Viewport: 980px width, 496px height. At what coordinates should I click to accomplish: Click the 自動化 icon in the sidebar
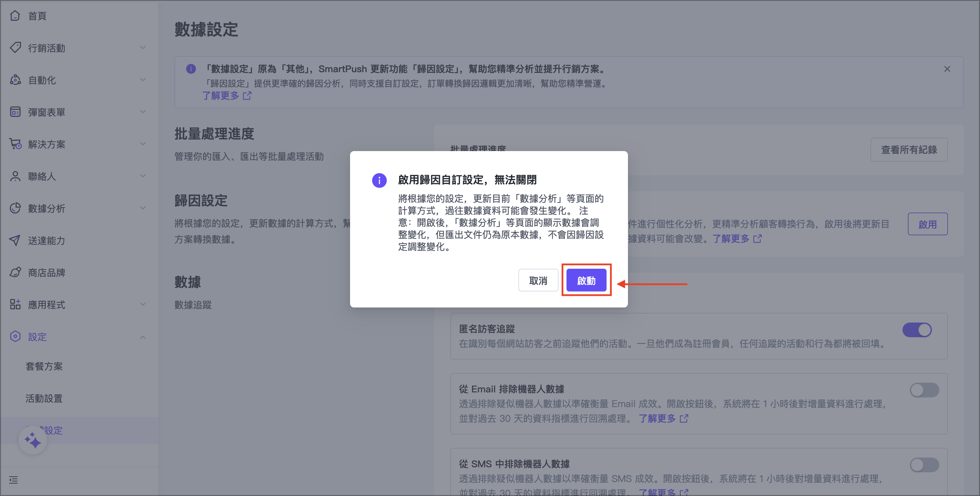15,80
